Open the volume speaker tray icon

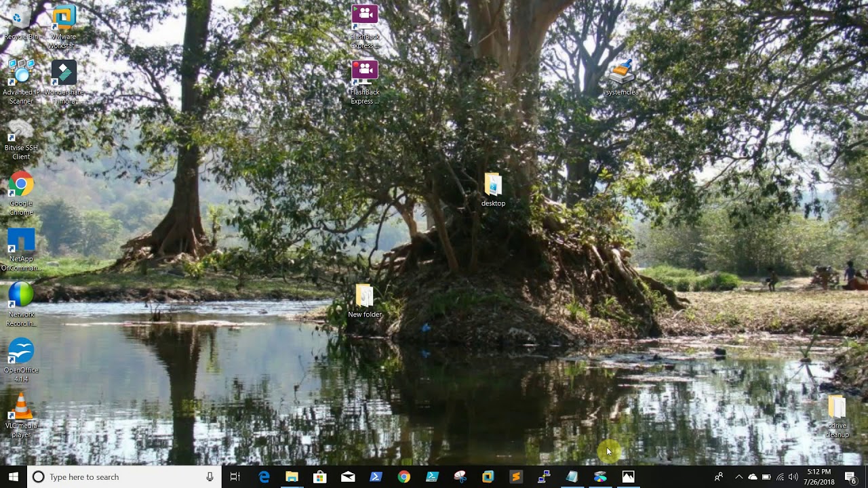point(793,477)
